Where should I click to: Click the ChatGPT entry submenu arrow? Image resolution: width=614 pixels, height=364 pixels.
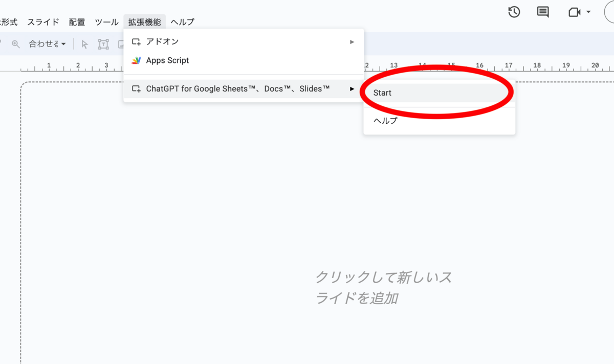point(352,89)
